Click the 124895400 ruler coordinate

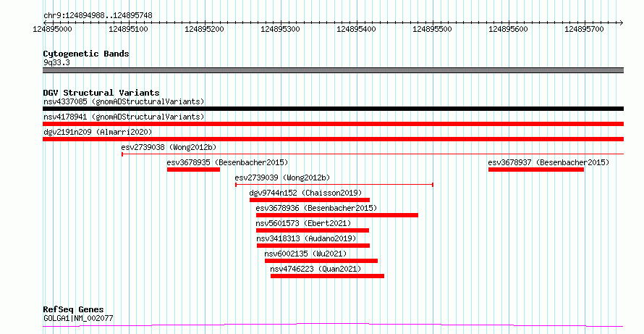[x=357, y=30]
